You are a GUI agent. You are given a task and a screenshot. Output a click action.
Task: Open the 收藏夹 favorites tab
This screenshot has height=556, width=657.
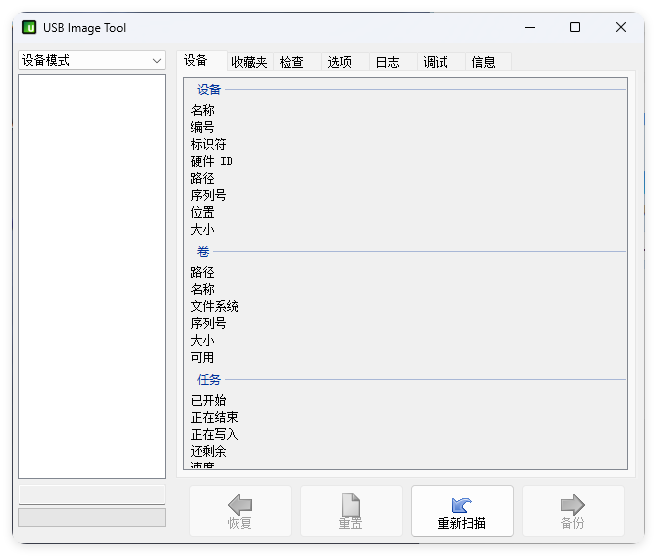pyautogui.click(x=249, y=62)
